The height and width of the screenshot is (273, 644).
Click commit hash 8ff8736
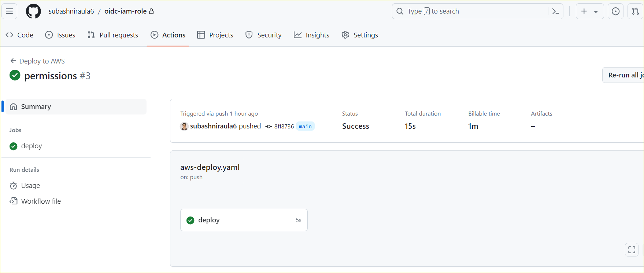tap(284, 127)
